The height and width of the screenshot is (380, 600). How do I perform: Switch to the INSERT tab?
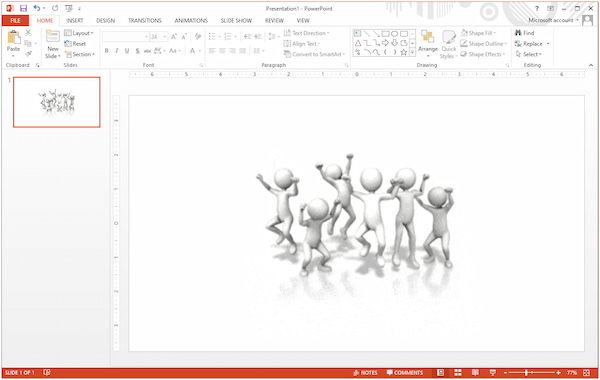tap(75, 21)
